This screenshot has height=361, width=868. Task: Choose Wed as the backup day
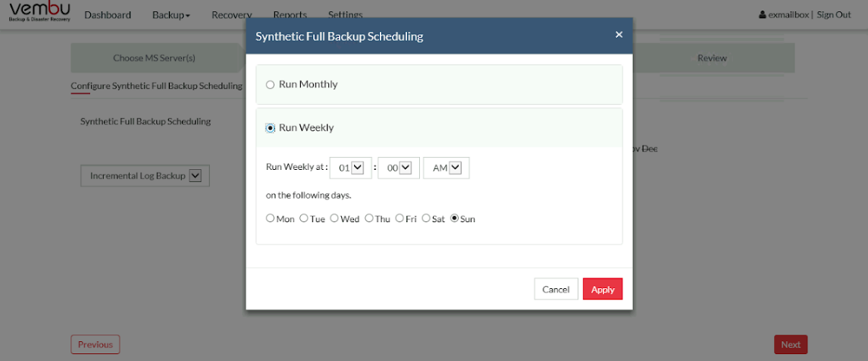tap(334, 218)
